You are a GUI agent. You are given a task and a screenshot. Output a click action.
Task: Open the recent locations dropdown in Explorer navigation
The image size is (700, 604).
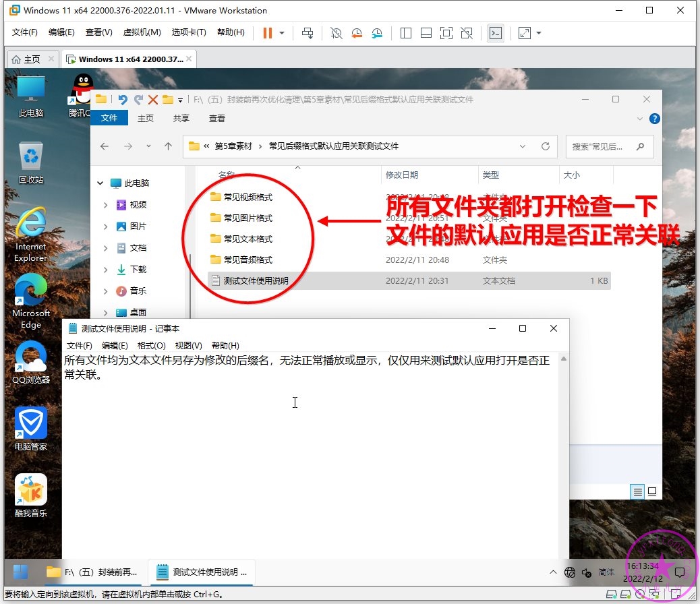pos(148,146)
